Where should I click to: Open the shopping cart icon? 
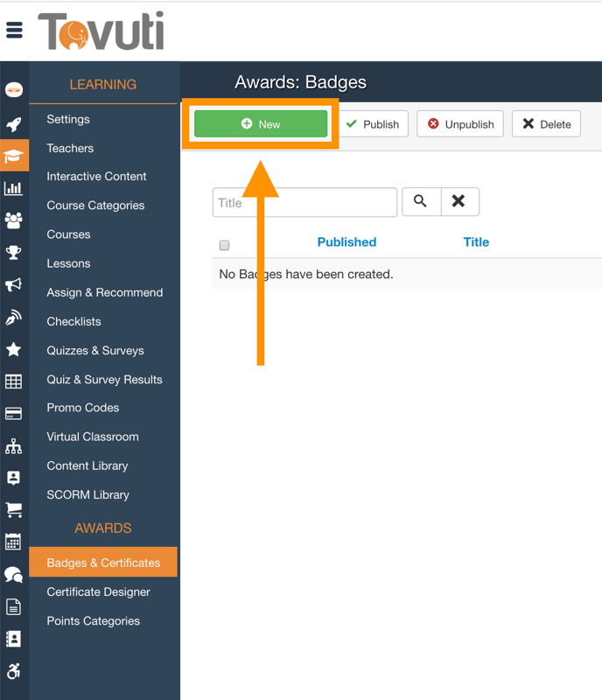click(x=14, y=510)
